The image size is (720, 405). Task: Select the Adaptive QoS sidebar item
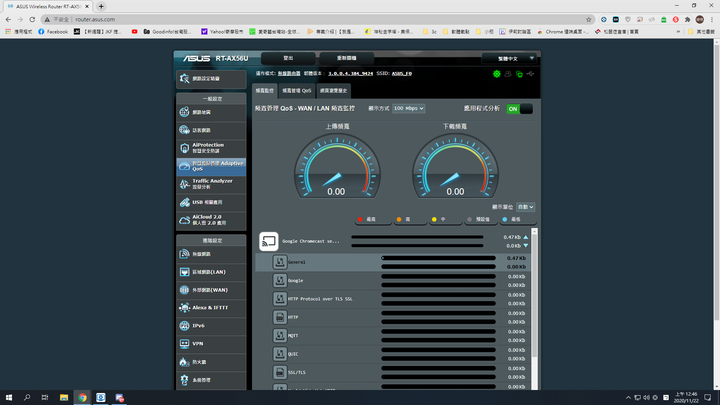211,166
